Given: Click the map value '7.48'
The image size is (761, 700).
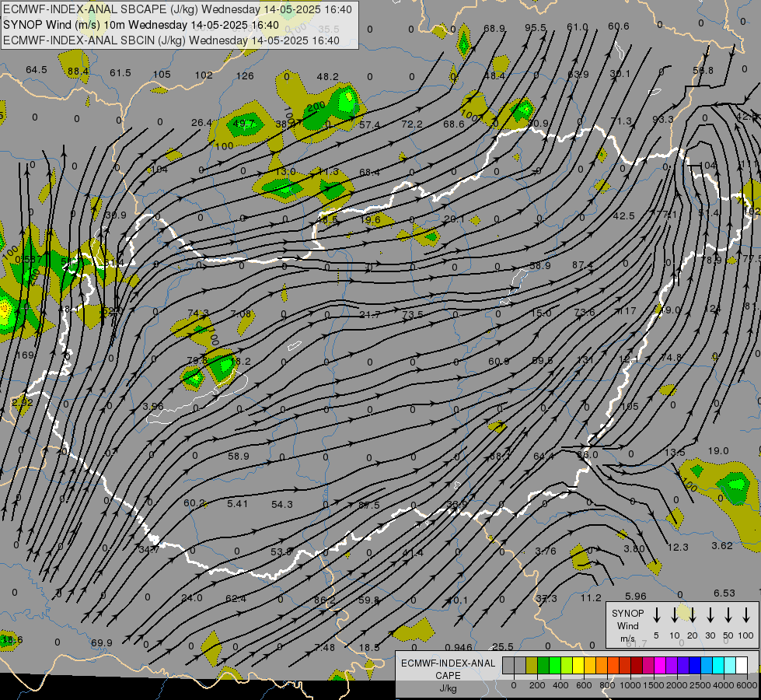Looking at the screenshot, I should tap(325, 648).
